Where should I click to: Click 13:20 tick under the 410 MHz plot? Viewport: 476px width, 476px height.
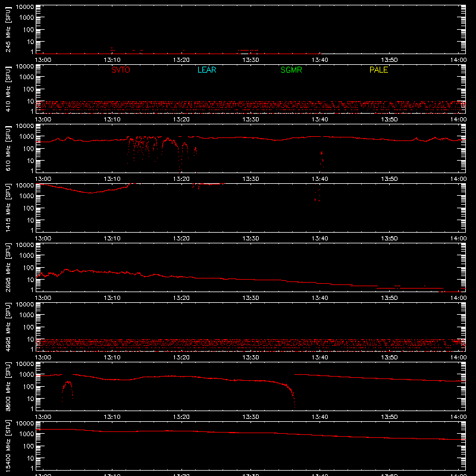[x=181, y=120]
